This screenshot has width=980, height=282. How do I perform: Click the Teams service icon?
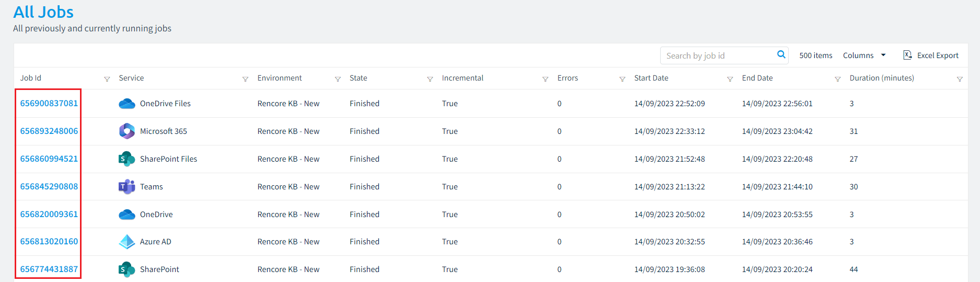pyautogui.click(x=127, y=187)
